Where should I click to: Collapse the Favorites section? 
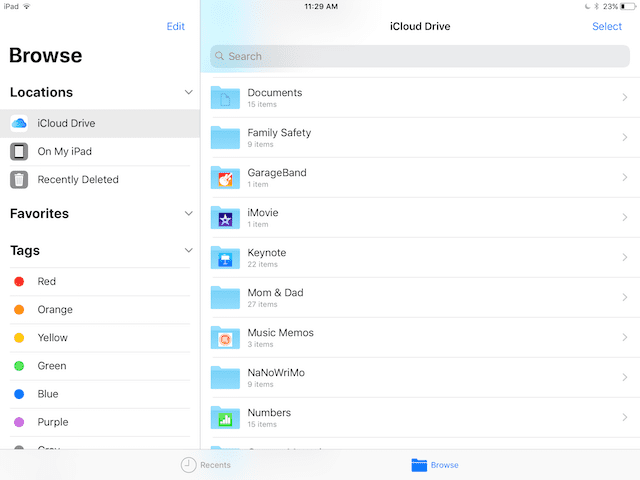click(189, 213)
